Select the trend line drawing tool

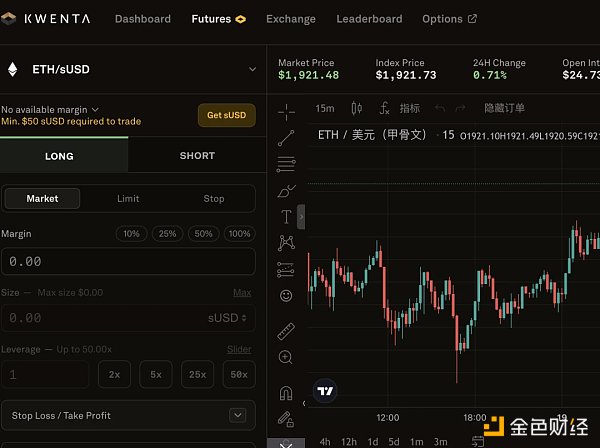click(286, 138)
